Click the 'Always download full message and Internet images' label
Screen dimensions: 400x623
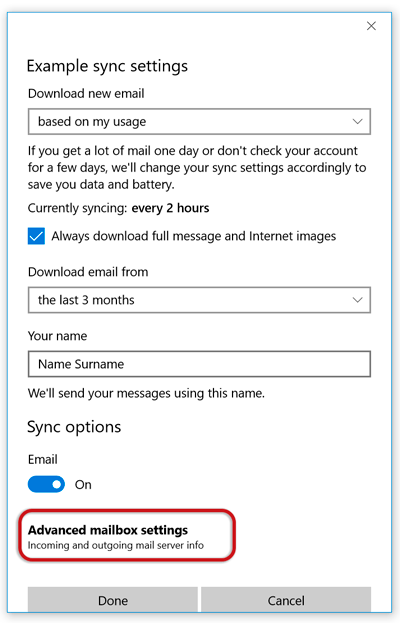click(x=193, y=236)
